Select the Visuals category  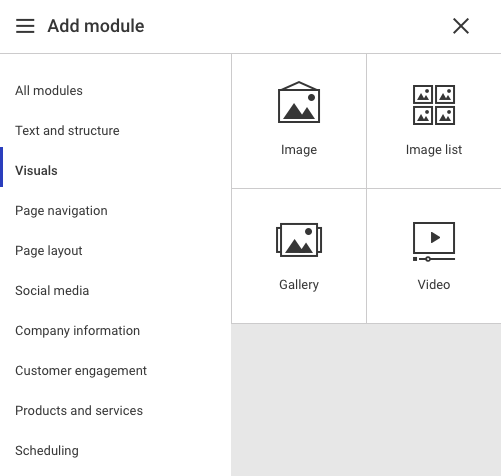click(36, 171)
